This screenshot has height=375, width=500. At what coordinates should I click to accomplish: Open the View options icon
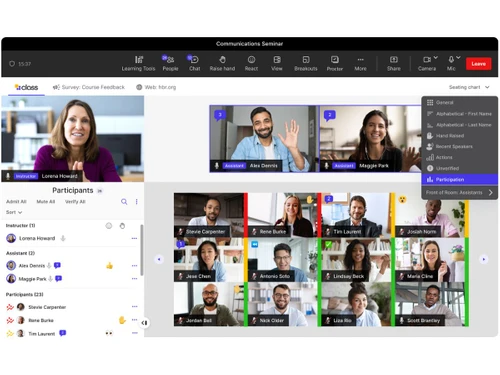click(x=277, y=63)
